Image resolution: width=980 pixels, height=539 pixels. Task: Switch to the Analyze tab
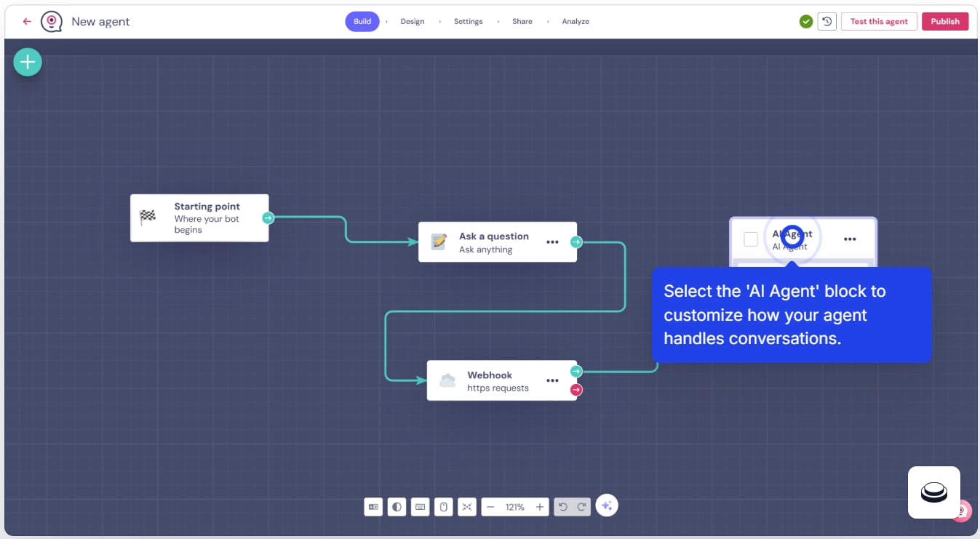575,22
